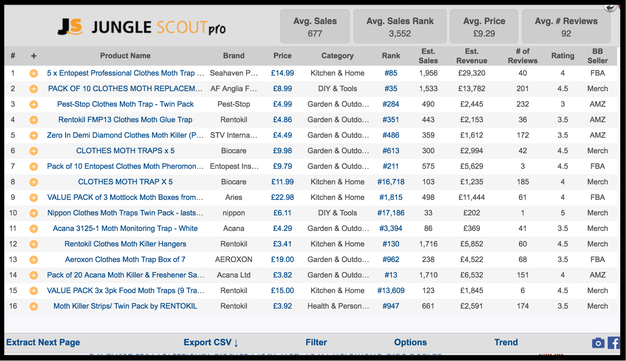
Task: Click plus icon beside Nippon Clothes Moth Traps
Action: pyautogui.click(x=34, y=213)
